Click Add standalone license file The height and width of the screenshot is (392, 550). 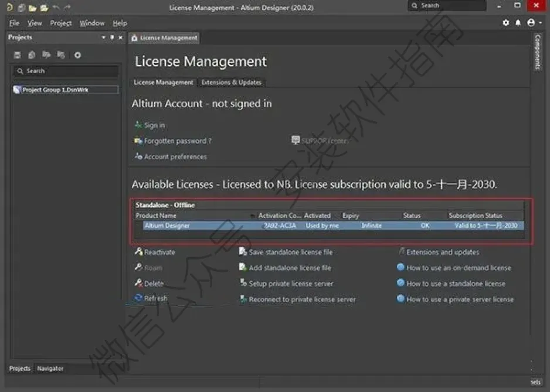[x=290, y=268]
